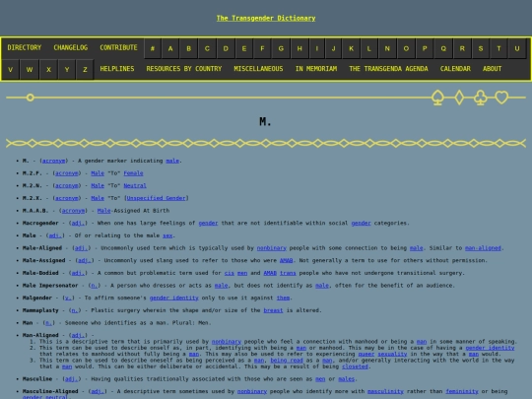Open the HELPLINES page
Viewport: 532px width, 399px height.
coord(117,69)
